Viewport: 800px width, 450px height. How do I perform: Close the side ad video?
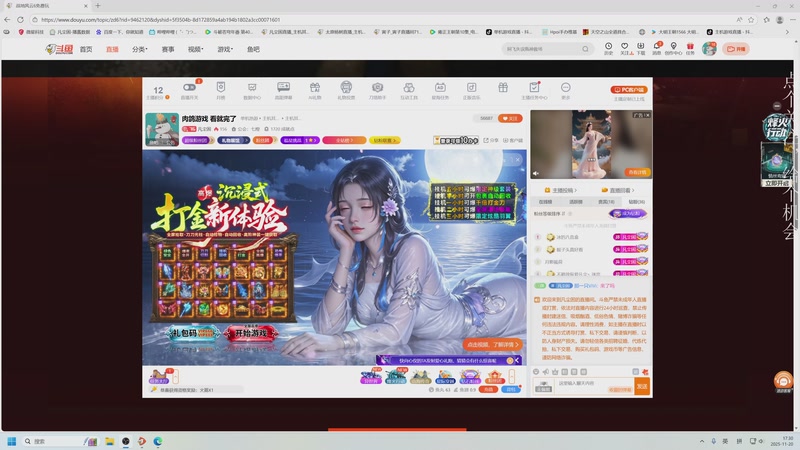(x=646, y=115)
